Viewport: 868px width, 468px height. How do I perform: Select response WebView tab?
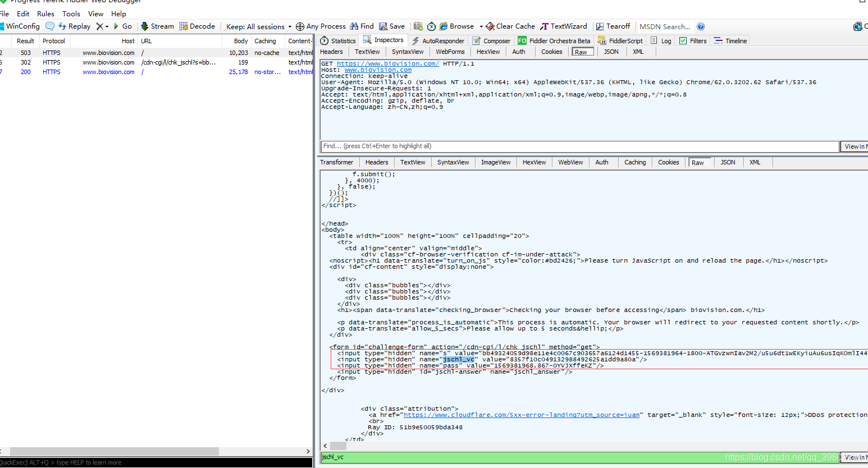pos(570,162)
